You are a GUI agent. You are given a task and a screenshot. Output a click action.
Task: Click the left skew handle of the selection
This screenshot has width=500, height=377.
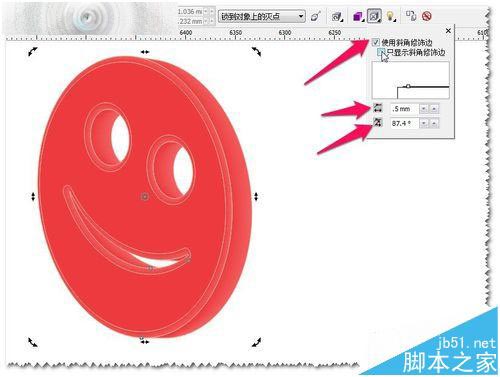click(33, 197)
